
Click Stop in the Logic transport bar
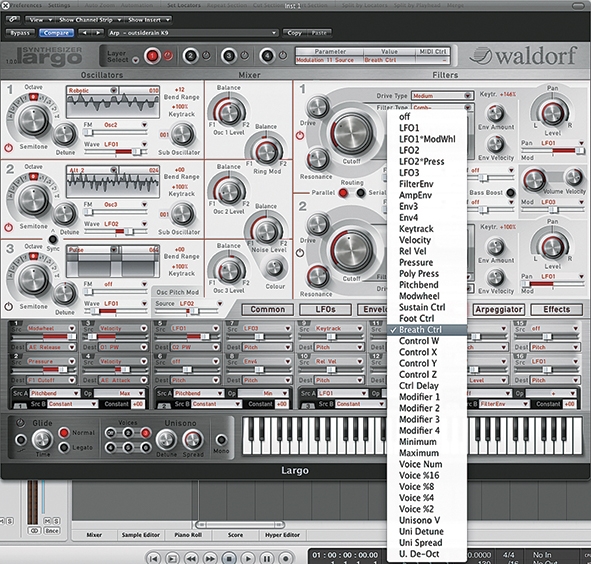tap(228, 558)
